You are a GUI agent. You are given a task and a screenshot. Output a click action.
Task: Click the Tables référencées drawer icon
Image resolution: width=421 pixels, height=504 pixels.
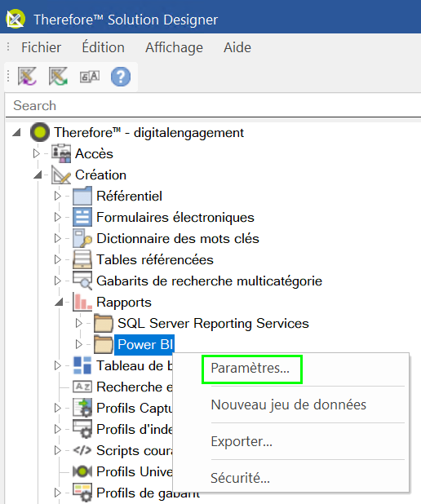82,259
